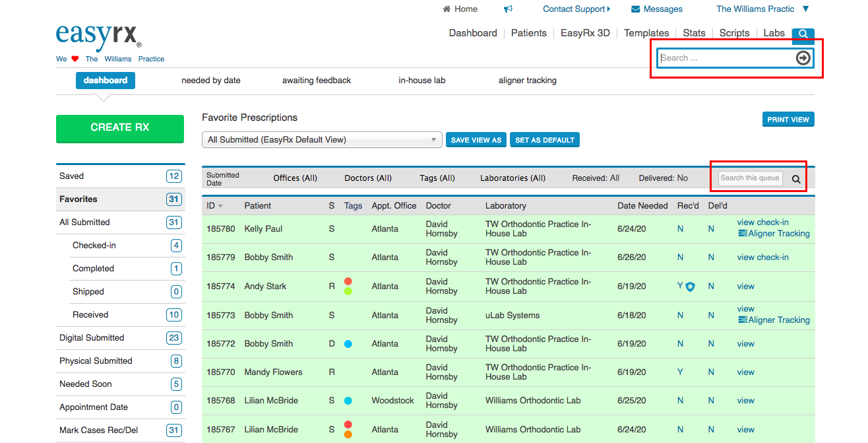This screenshot has width=868, height=443.
Task: Open the Laboratories (All) filter
Action: 513,178
